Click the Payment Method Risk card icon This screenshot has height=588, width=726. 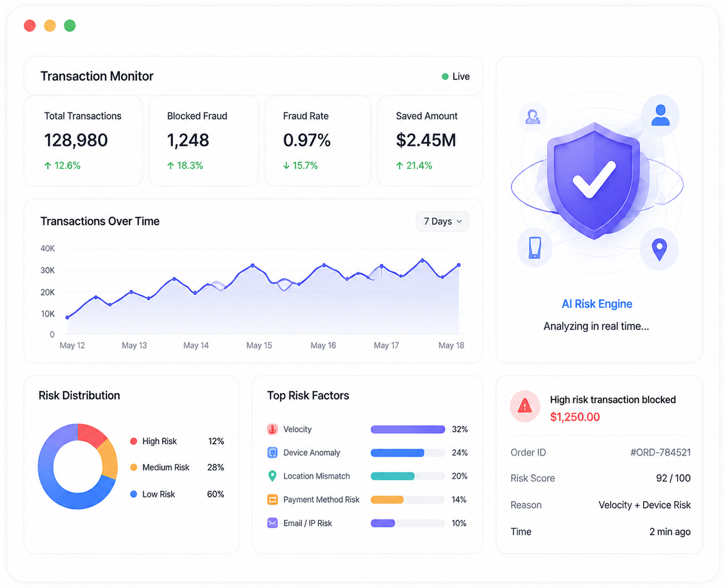pyautogui.click(x=272, y=499)
